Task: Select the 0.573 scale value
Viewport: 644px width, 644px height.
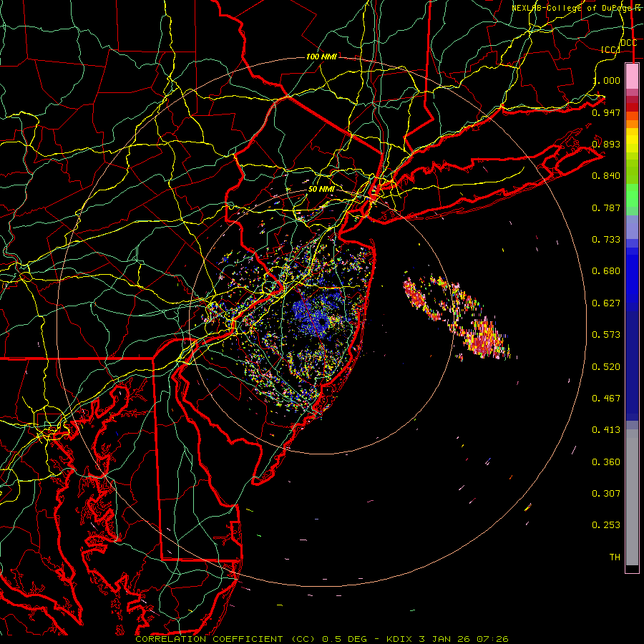Action: pyautogui.click(x=606, y=334)
